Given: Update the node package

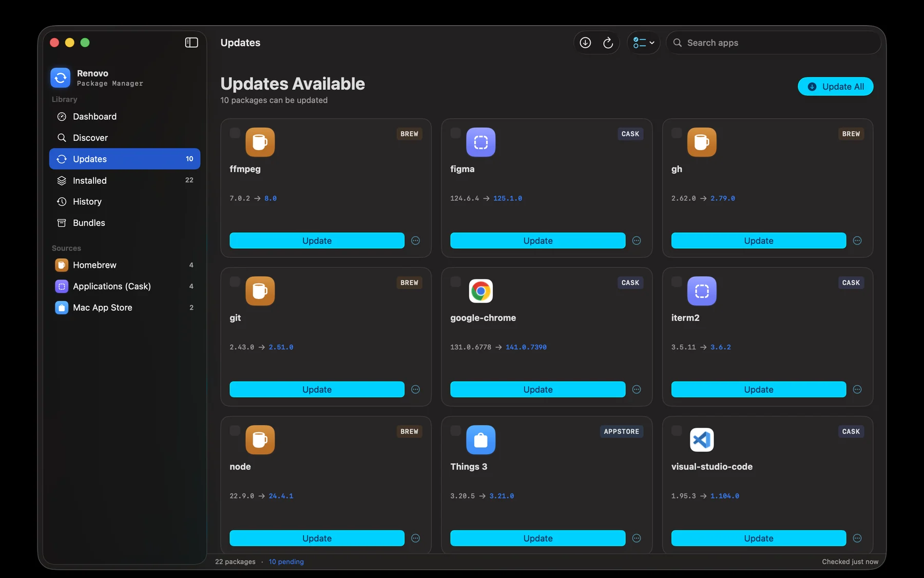Looking at the screenshot, I should tap(317, 538).
